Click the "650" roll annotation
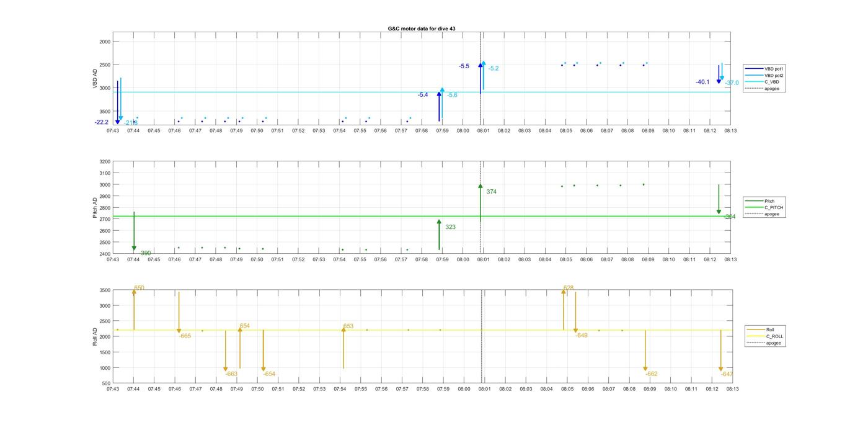Image resolution: width=868 pixels, height=430 pixels. [139, 288]
